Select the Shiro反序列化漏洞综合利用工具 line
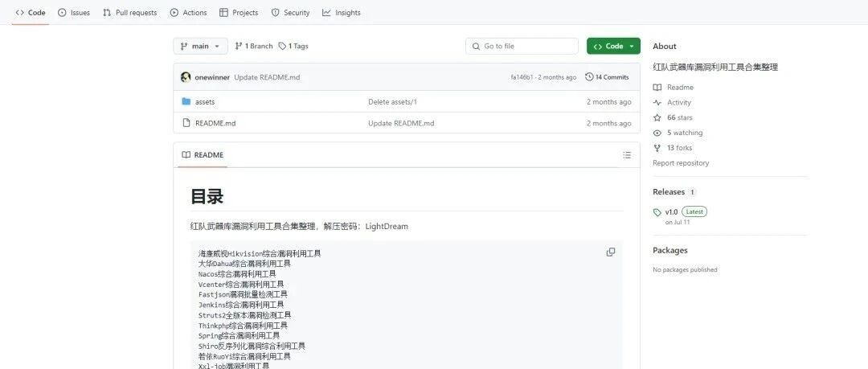This screenshot has width=868, height=369. (252, 346)
